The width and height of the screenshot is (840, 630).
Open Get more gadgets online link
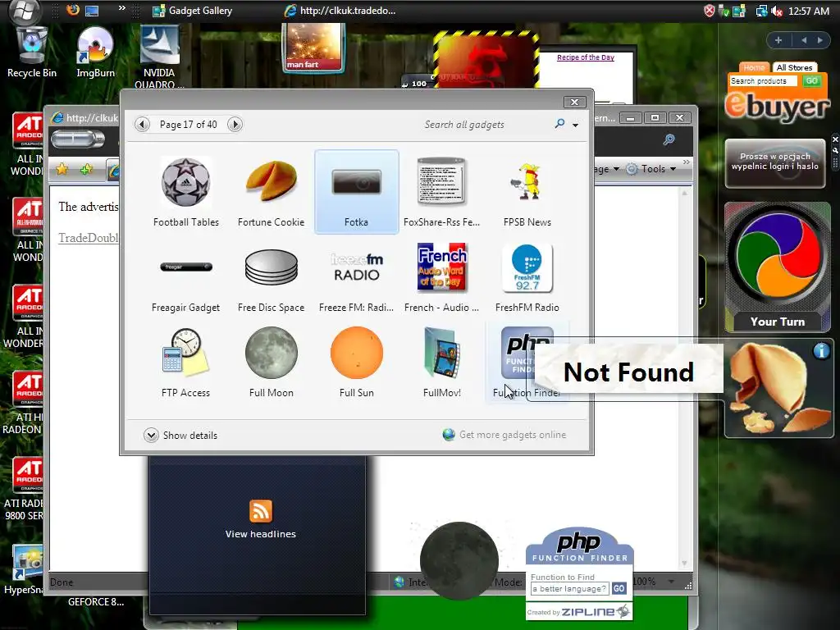[504, 435]
